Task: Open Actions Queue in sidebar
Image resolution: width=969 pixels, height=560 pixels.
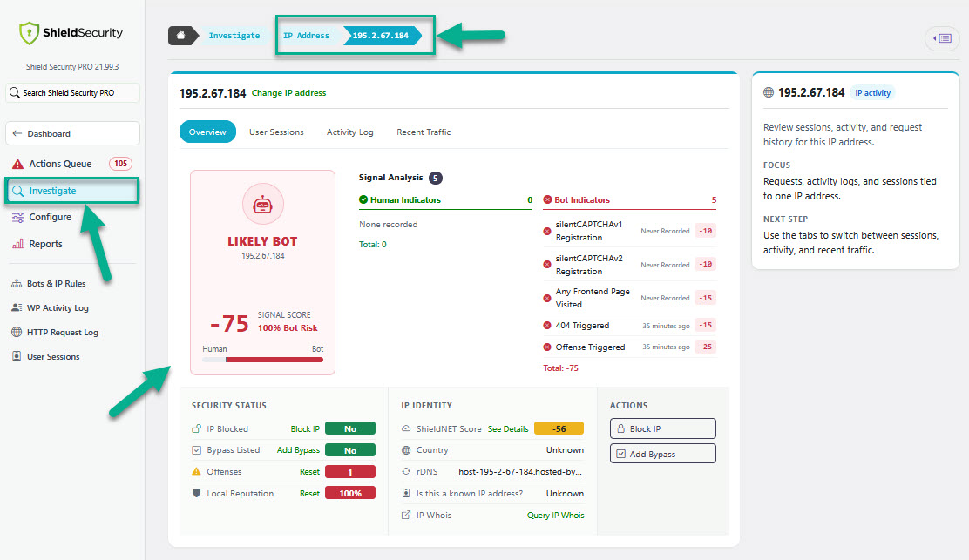Action: point(60,164)
